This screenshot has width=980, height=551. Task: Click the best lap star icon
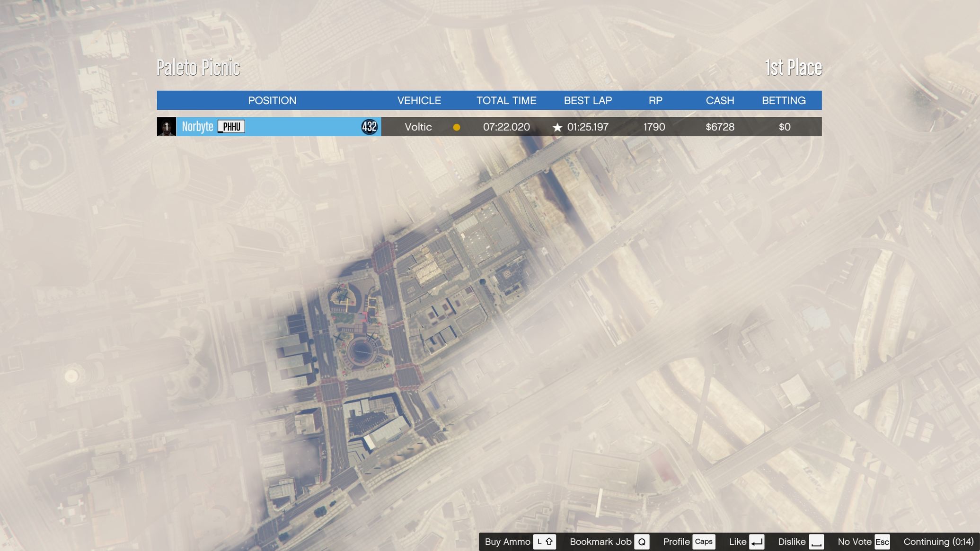click(x=557, y=127)
